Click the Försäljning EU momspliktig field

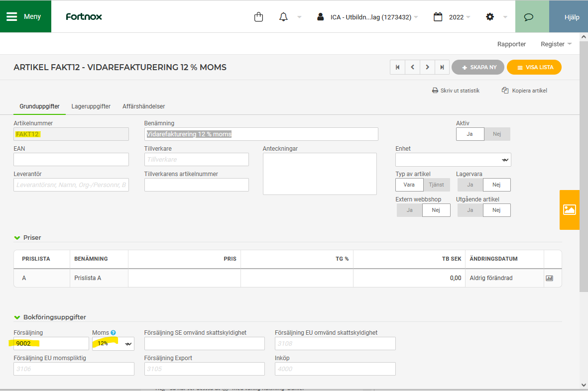pos(74,369)
